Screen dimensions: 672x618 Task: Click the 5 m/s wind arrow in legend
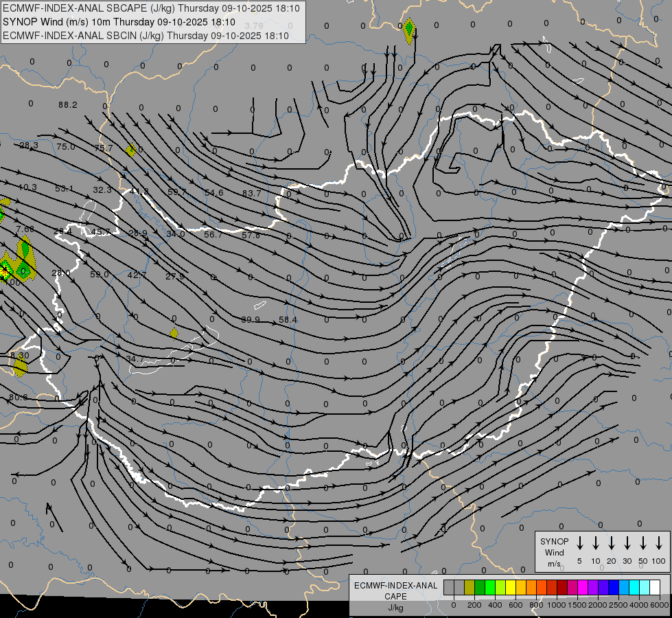(580, 543)
